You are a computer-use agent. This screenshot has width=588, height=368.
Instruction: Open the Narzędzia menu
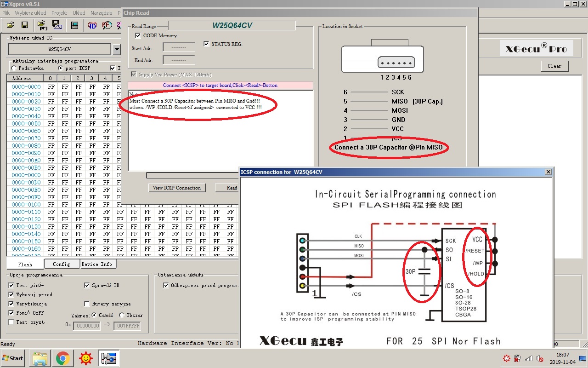[x=102, y=13]
